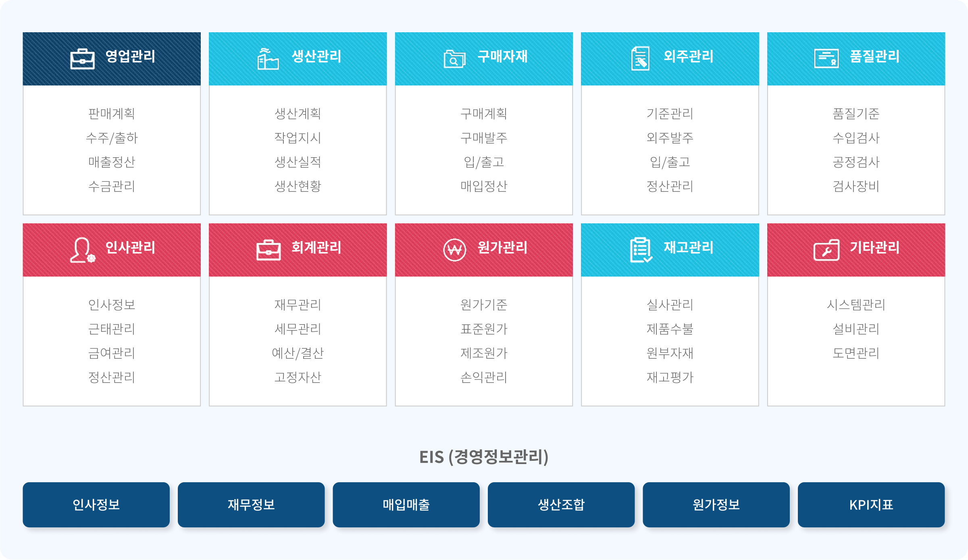Click the factory icon beside 생산관리
The width and height of the screenshot is (968, 560).
click(268, 59)
